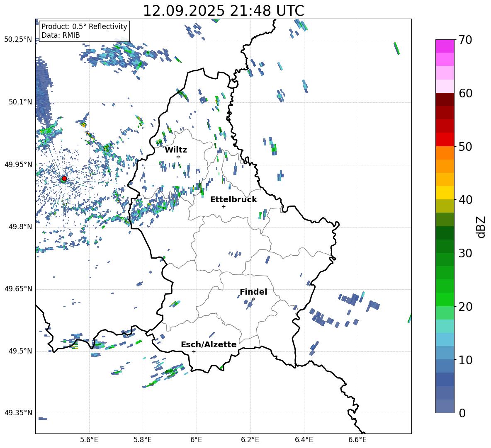Click the colorbar tick label 10

point(465,360)
